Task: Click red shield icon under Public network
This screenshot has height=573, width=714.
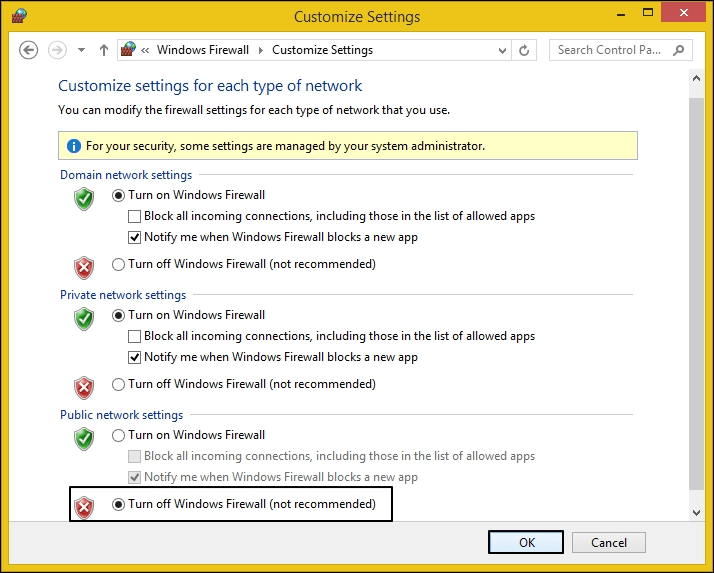Action: 84,508
